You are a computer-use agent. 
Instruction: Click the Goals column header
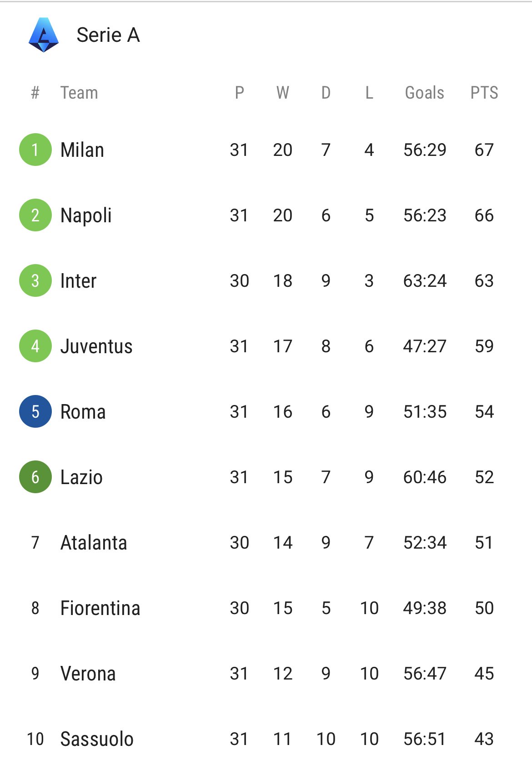(x=425, y=93)
